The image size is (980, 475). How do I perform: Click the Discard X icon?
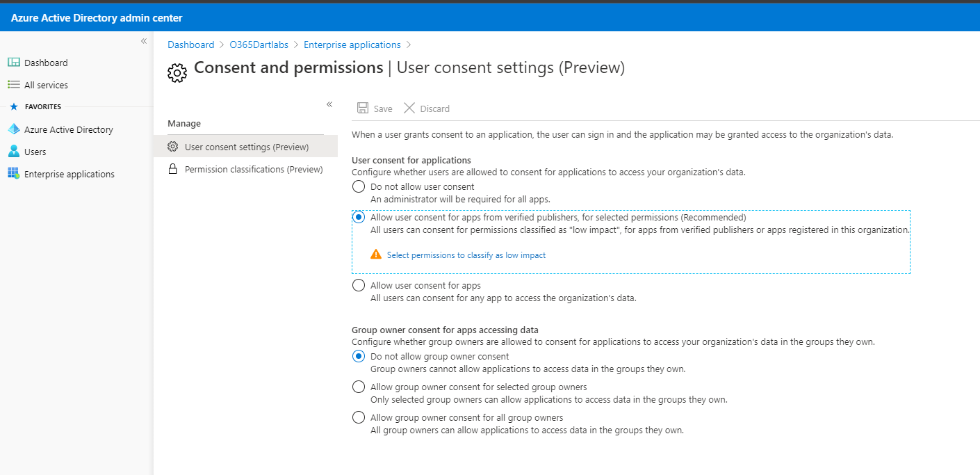[x=409, y=108]
